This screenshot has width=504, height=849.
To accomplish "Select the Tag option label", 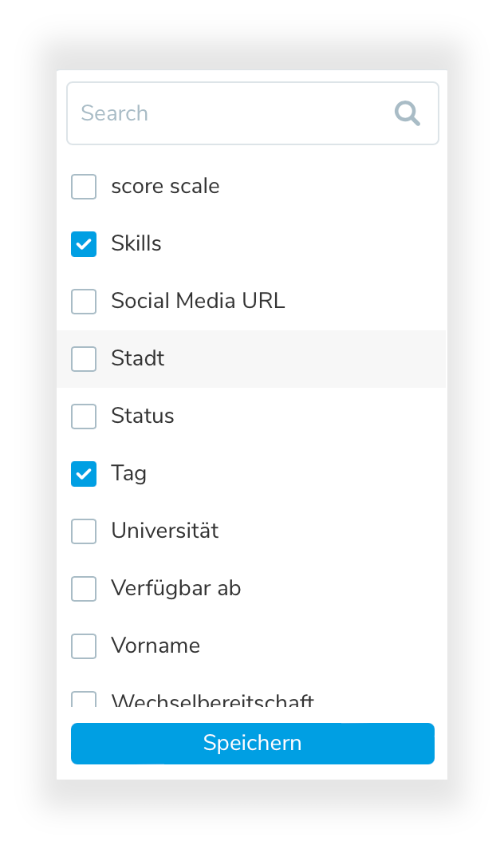I will 129,473.
